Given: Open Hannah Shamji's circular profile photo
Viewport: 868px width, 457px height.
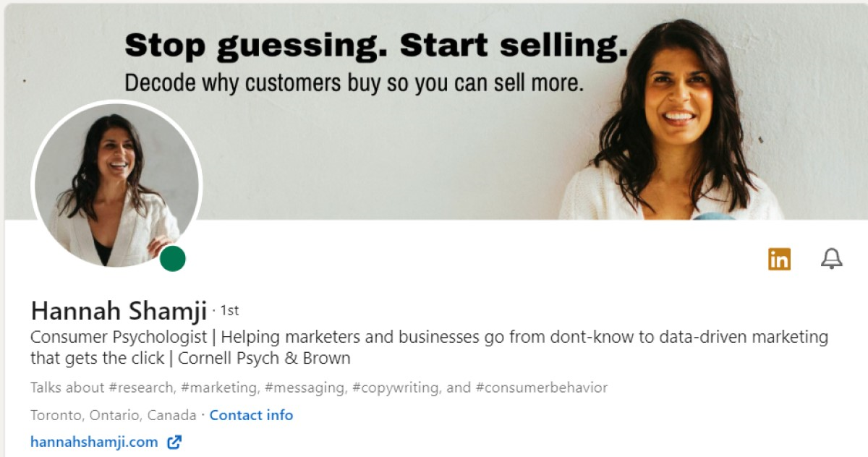Looking at the screenshot, I should (x=116, y=186).
